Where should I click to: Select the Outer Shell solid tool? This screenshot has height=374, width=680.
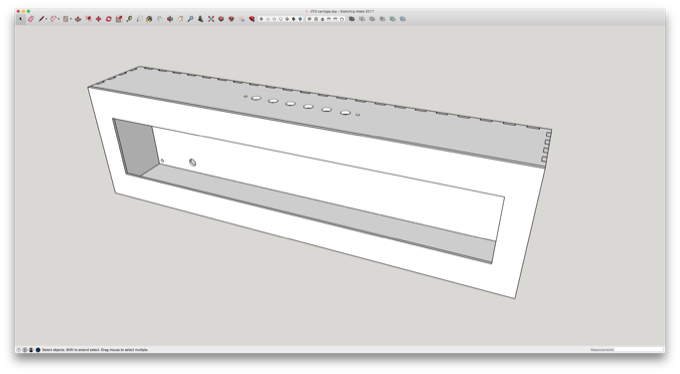[352, 19]
